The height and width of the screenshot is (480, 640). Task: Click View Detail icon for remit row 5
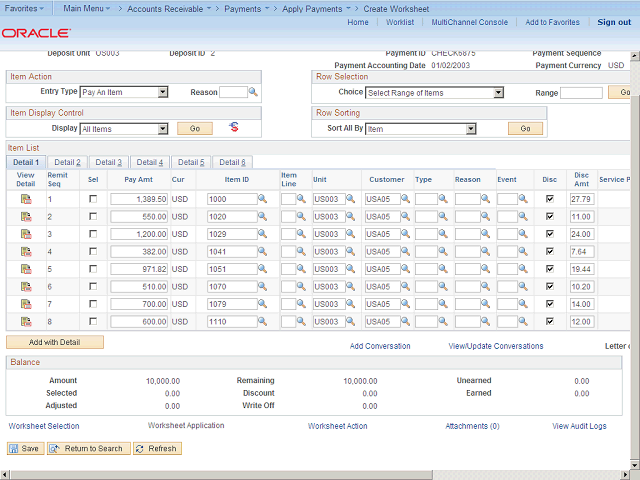(x=26, y=269)
